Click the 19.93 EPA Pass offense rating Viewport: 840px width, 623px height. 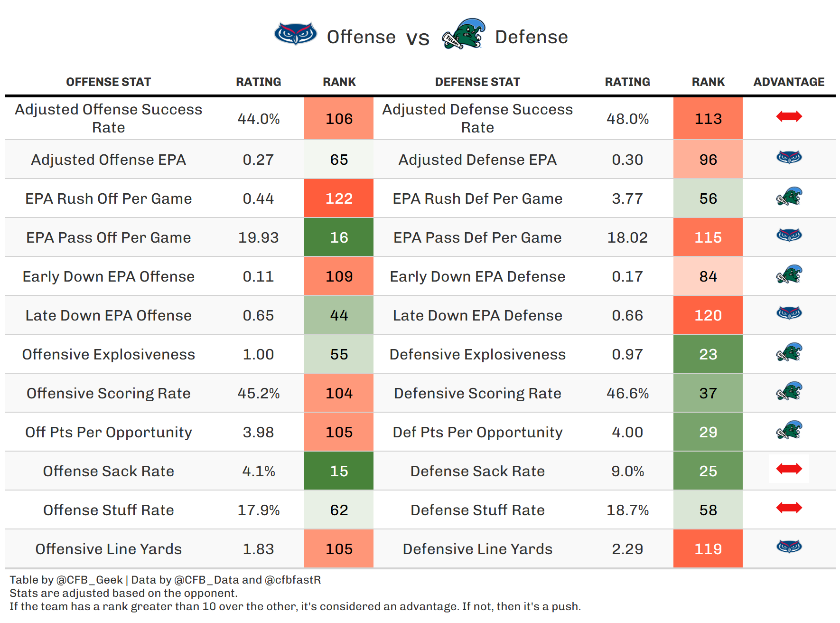point(258,237)
